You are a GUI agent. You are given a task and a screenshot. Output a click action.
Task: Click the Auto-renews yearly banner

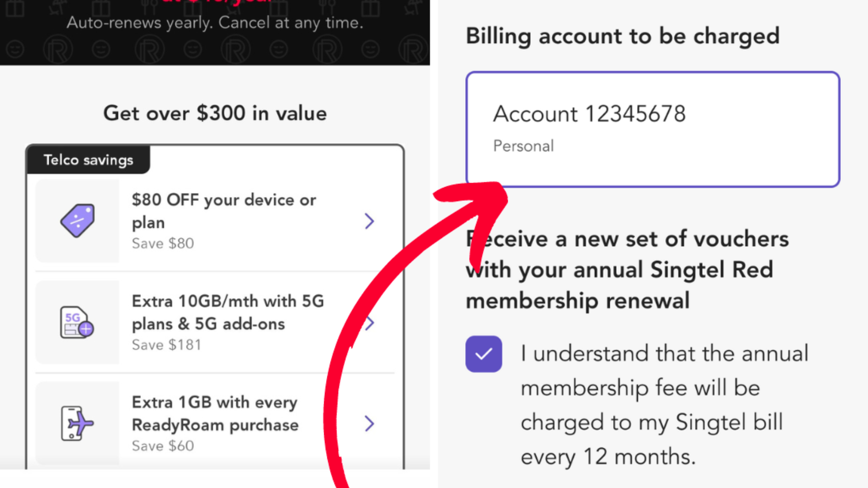coord(215,22)
